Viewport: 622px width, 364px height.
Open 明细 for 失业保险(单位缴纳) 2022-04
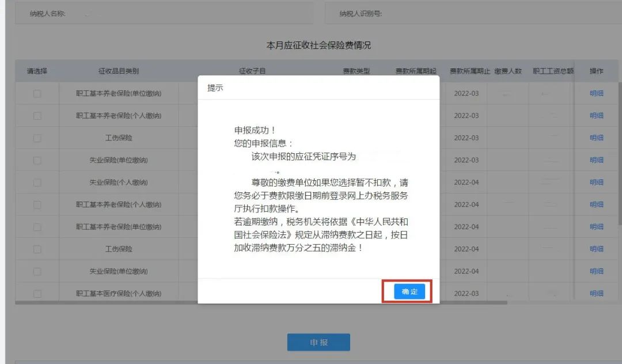pyautogui.click(x=596, y=271)
